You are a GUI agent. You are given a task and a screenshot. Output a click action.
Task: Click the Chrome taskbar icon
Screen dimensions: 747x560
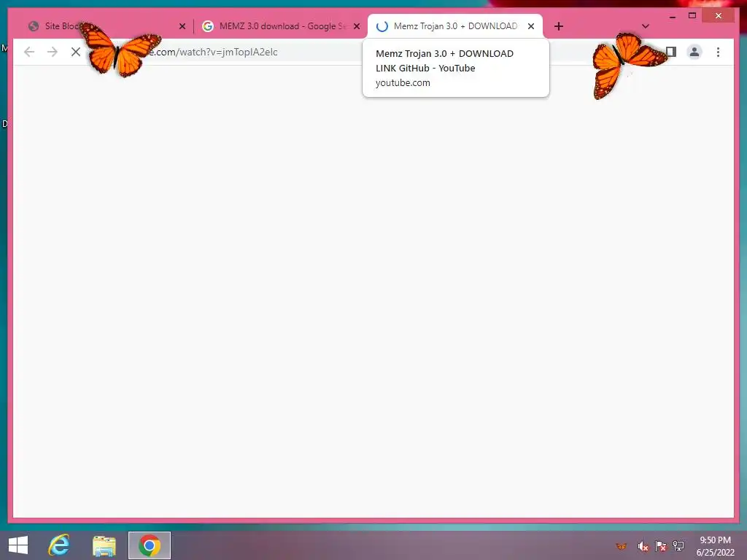pyautogui.click(x=149, y=545)
